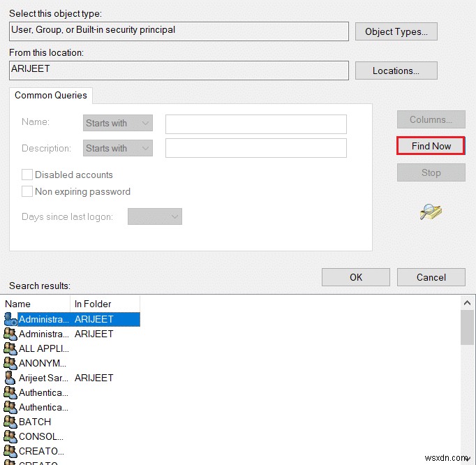Click the Locations button
This screenshot has width=476, height=465.
(x=396, y=71)
